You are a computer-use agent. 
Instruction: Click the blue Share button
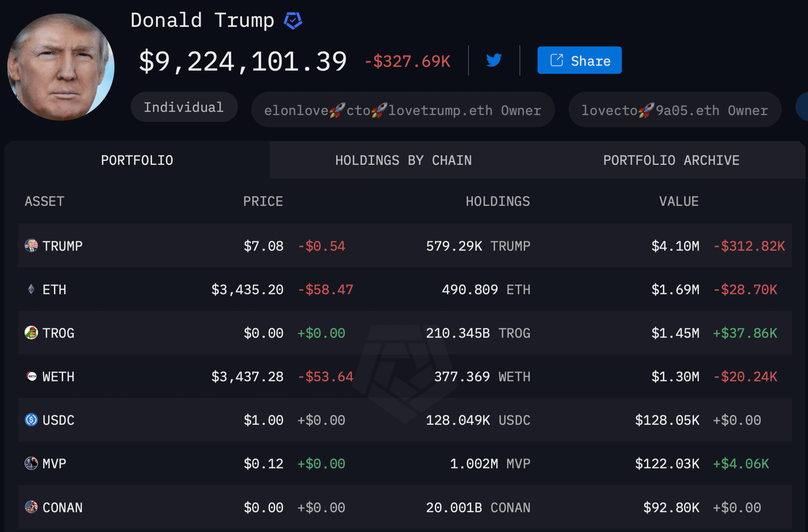coord(579,60)
